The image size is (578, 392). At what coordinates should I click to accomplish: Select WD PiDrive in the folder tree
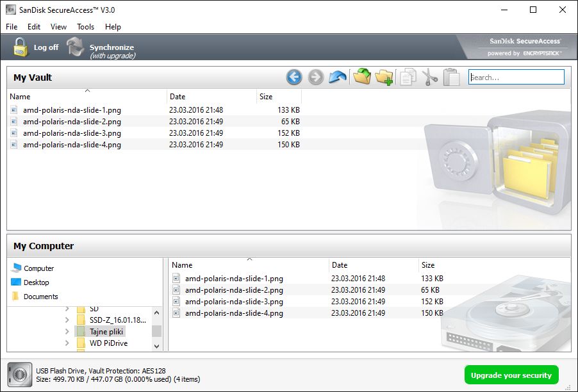pos(108,343)
